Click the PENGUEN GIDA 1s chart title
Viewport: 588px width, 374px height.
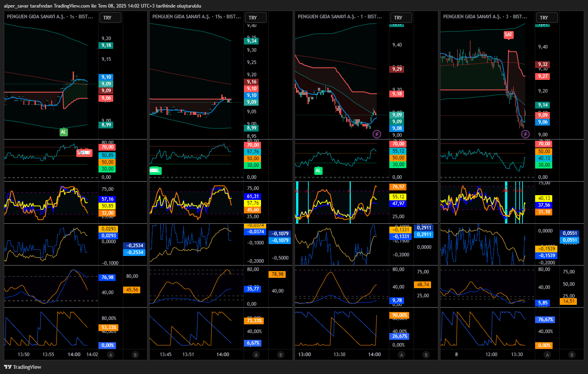[50, 17]
